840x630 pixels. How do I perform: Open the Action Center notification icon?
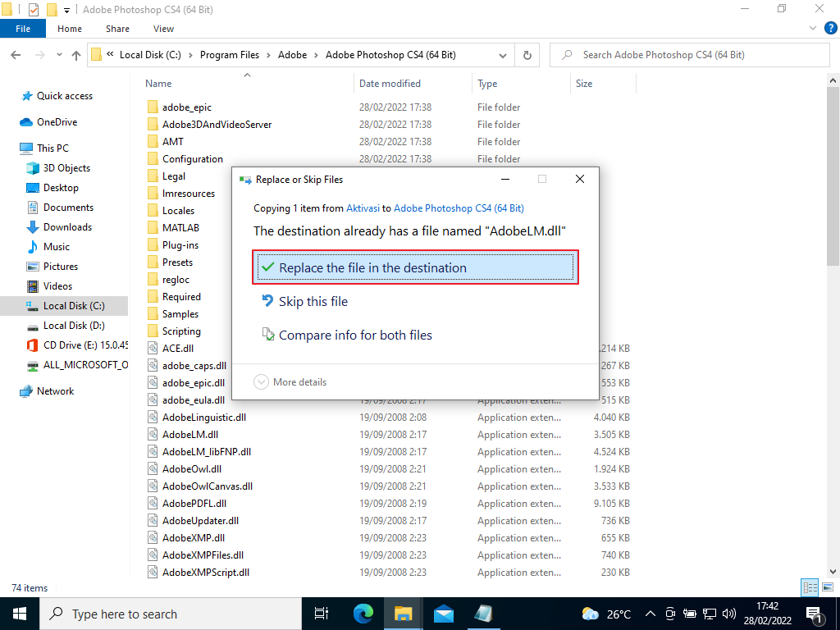pyautogui.click(x=815, y=613)
